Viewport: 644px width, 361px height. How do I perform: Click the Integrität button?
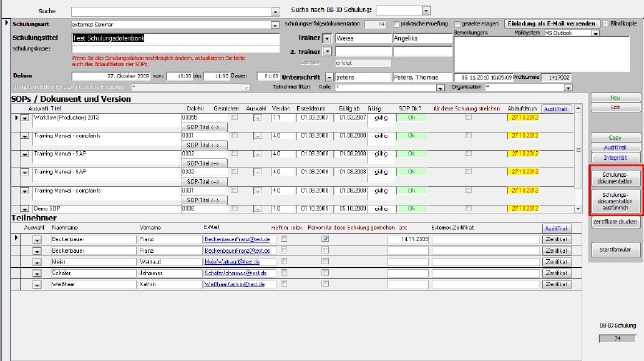[615, 158]
